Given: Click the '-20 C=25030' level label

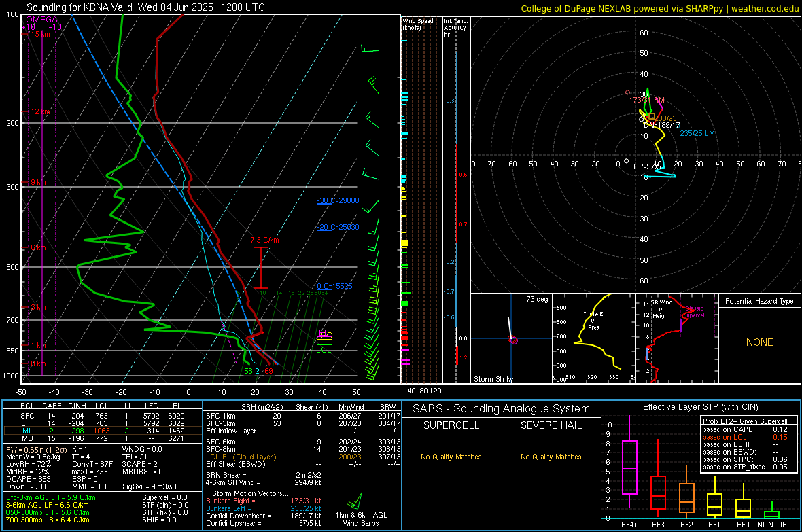Looking at the screenshot, I should pos(338,227).
